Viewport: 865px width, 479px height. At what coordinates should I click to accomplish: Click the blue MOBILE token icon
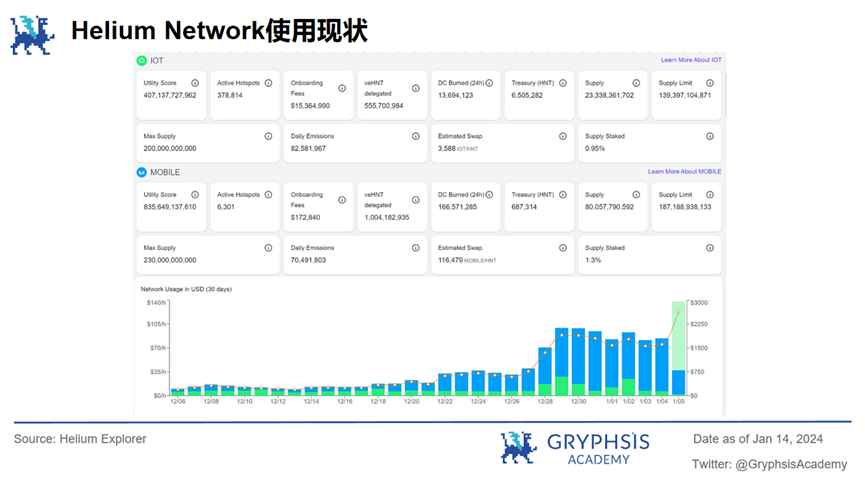(x=142, y=172)
